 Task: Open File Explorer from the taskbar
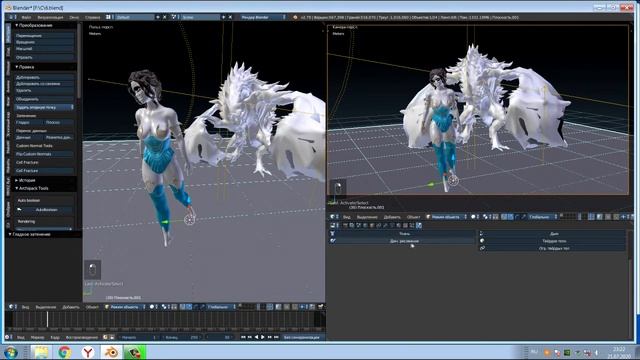pyautogui.click(x=41, y=352)
